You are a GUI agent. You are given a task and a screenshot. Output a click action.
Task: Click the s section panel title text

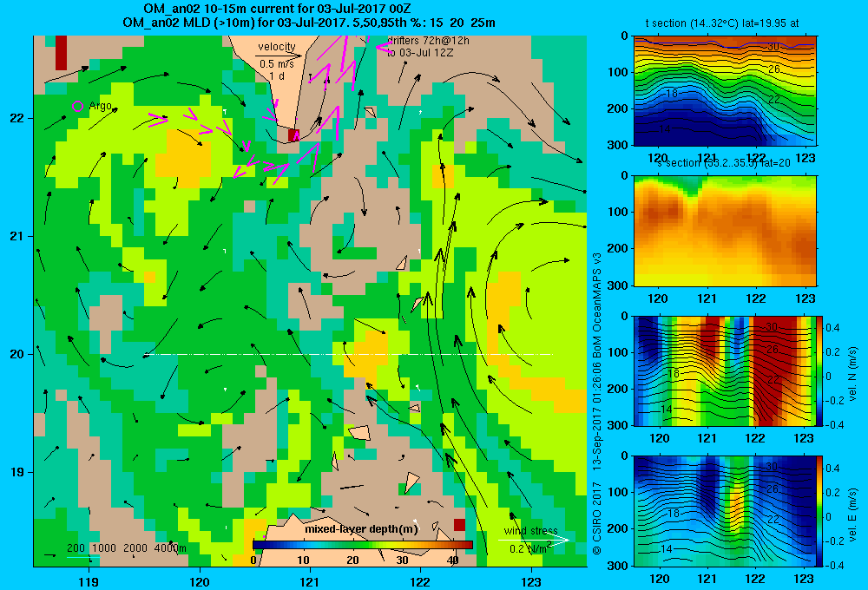click(x=723, y=163)
